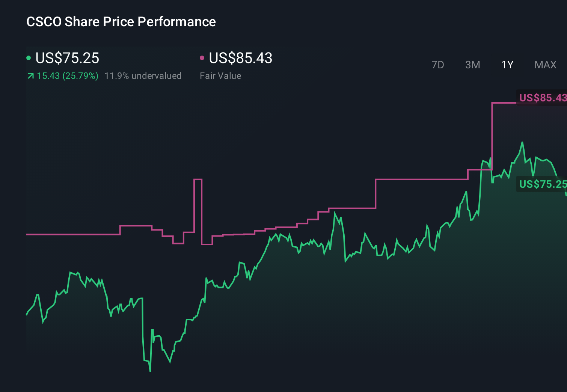Image resolution: width=567 pixels, height=392 pixels.
Task: Toggle the share price series via US$75.25 legend
Action: tap(67, 58)
